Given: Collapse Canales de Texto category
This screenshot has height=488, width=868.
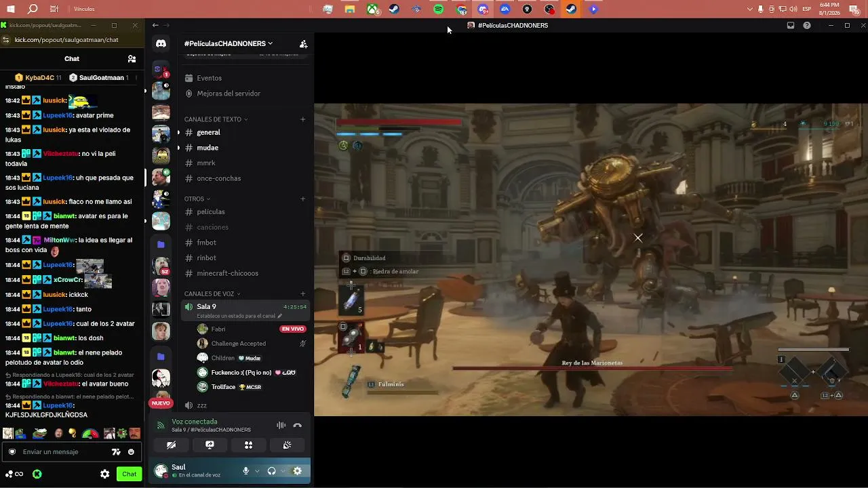Looking at the screenshot, I should tap(216, 119).
